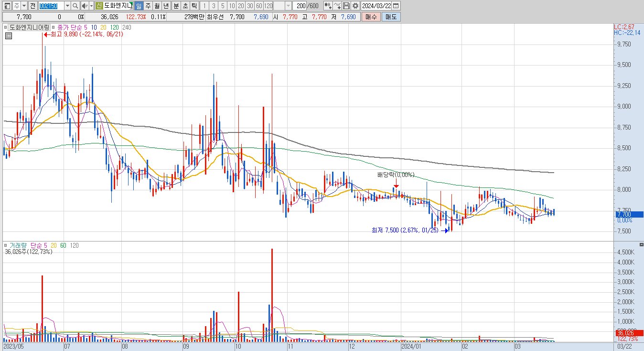Open chart settings gear icon
This screenshot has width=644, height=351.
pos(355,6)
